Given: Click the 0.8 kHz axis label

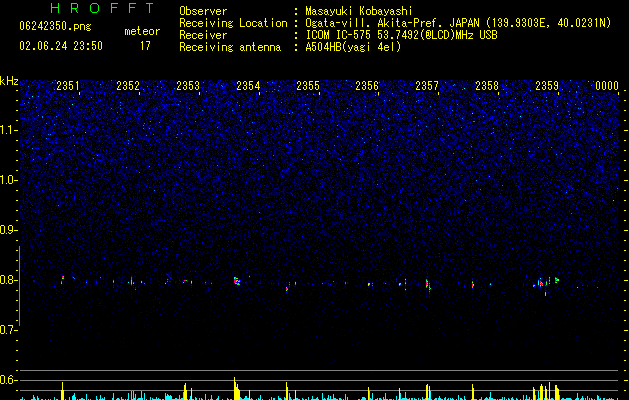Looking at the screenshot, I should click(x=9, y=280).
